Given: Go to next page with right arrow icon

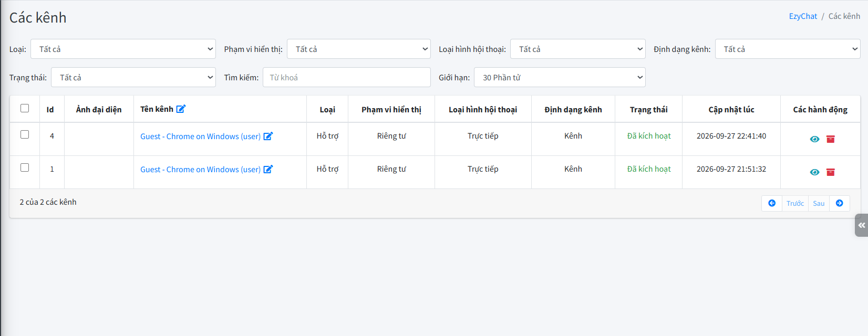Looking at the screenshot, I should [840, 203].
